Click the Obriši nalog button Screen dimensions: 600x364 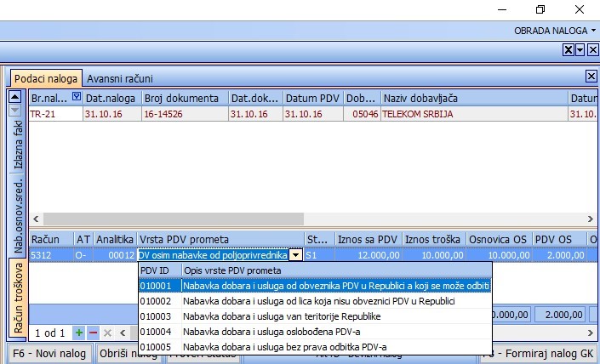(127, 354)
